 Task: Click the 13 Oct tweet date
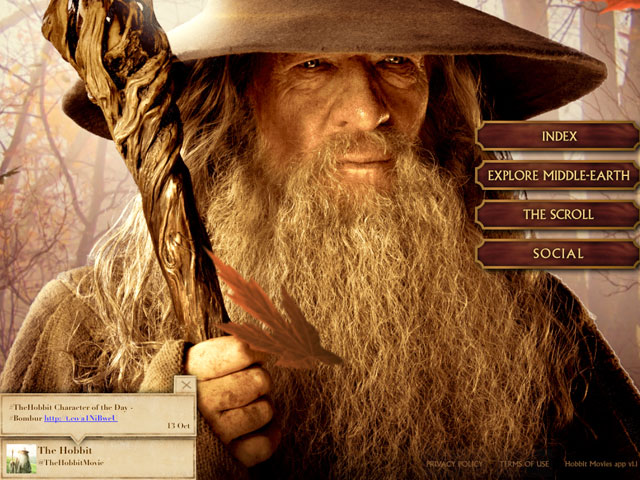pos(178,425)
